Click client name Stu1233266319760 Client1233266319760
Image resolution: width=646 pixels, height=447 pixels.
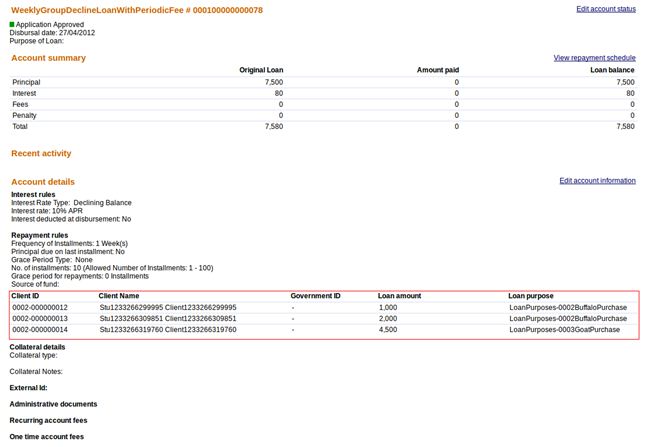[167, 329]
